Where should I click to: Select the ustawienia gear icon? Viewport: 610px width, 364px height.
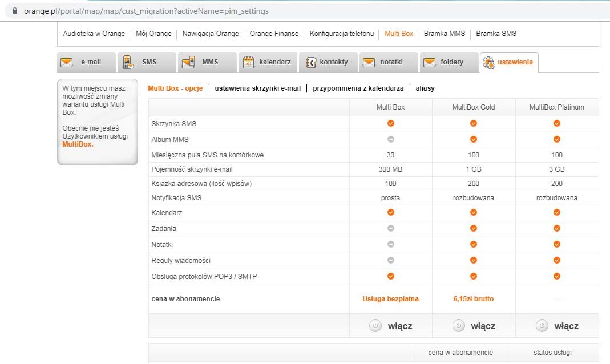click(489, 63)
